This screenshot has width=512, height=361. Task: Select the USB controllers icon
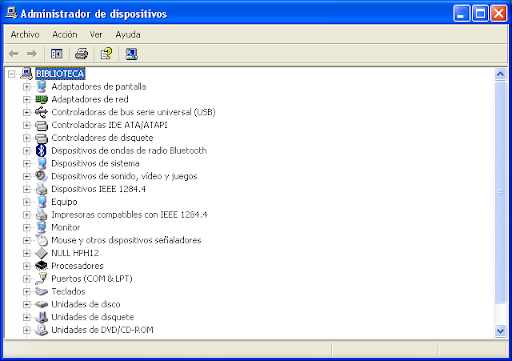pyautogui.click(x=41, y=112)
